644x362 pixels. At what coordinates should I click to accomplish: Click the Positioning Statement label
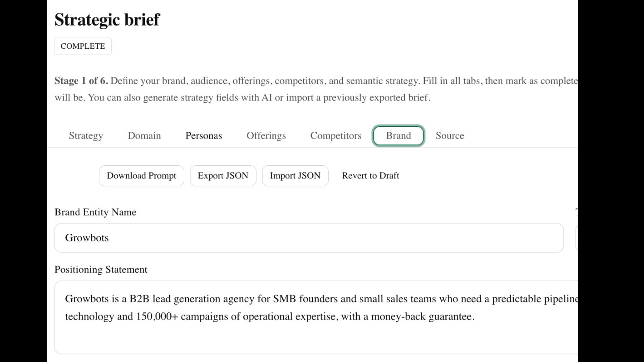pyautogui.click(x=101, y=269)
